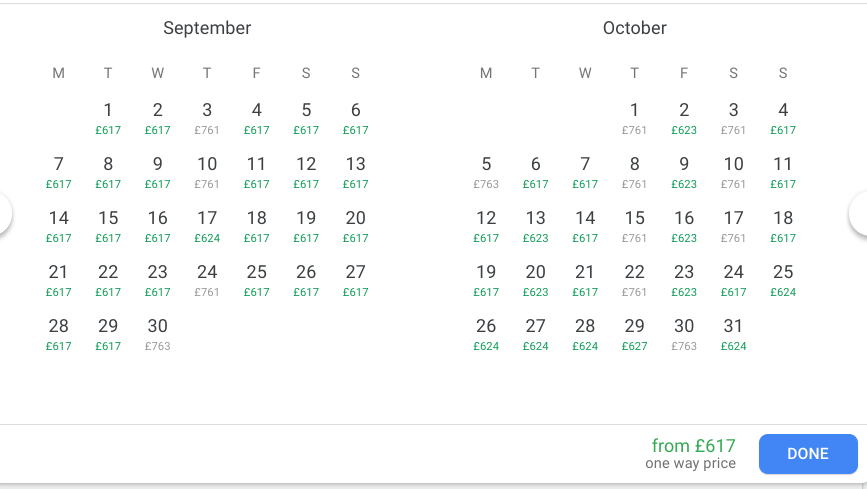Choose October 31 priced £624
The height and width of the screenshot is (489, 867).
point(734,333)
